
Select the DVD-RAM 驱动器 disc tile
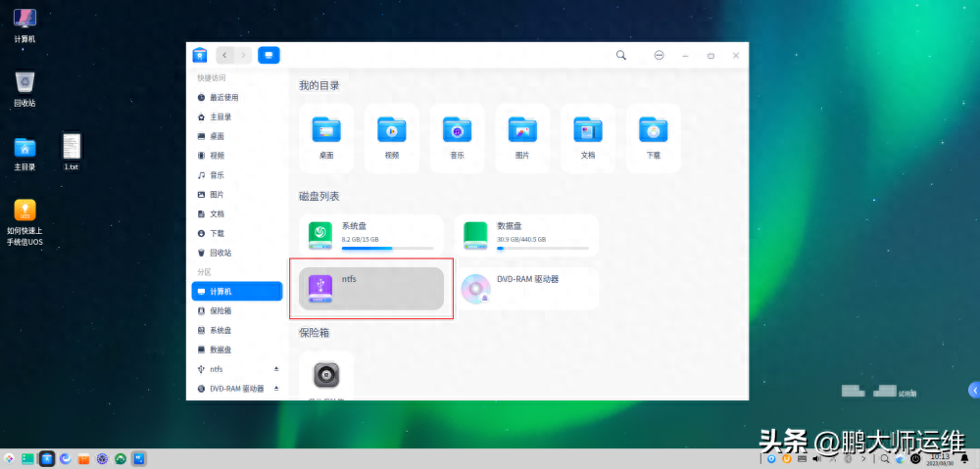coord(527,289)
